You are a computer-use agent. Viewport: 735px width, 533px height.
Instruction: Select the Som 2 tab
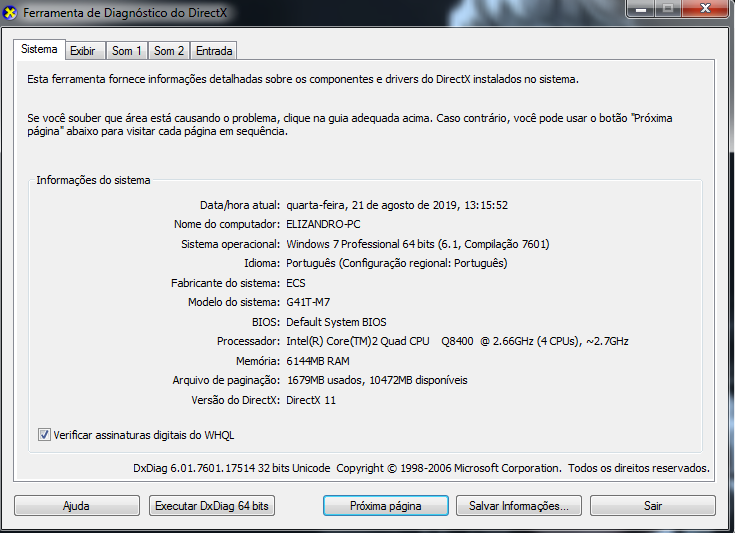pos(169,51)
